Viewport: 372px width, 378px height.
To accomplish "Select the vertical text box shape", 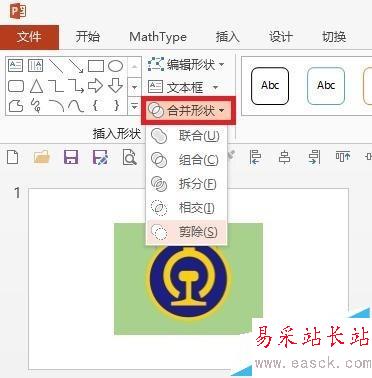I will (x=36, y=66).
